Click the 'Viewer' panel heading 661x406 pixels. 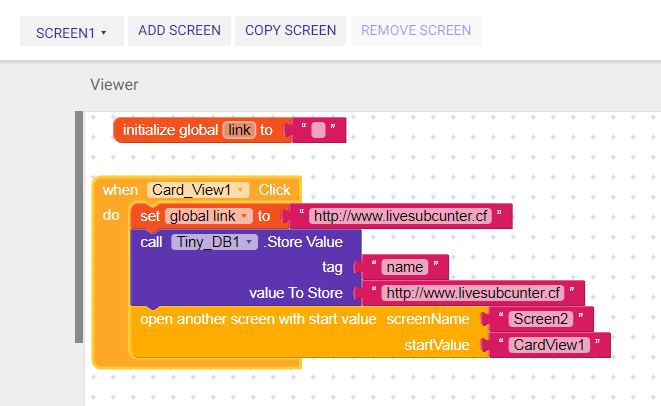click(x=114, y=85)
